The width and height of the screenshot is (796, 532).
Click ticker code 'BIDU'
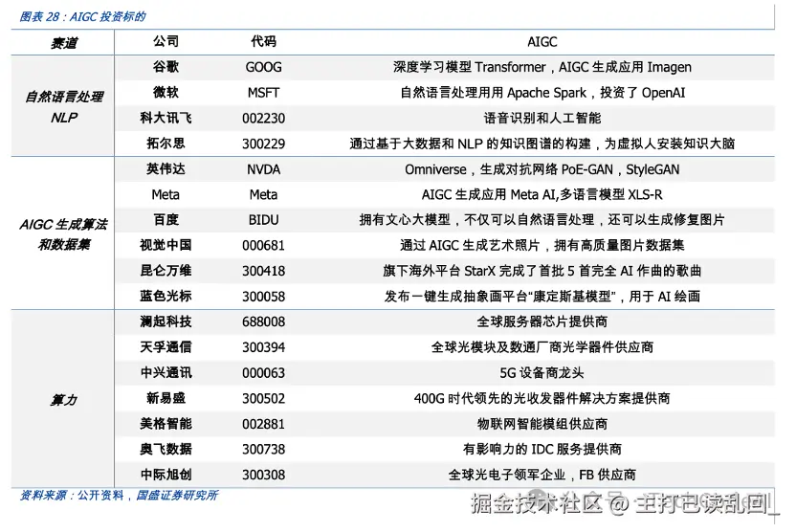click(263, 220)
